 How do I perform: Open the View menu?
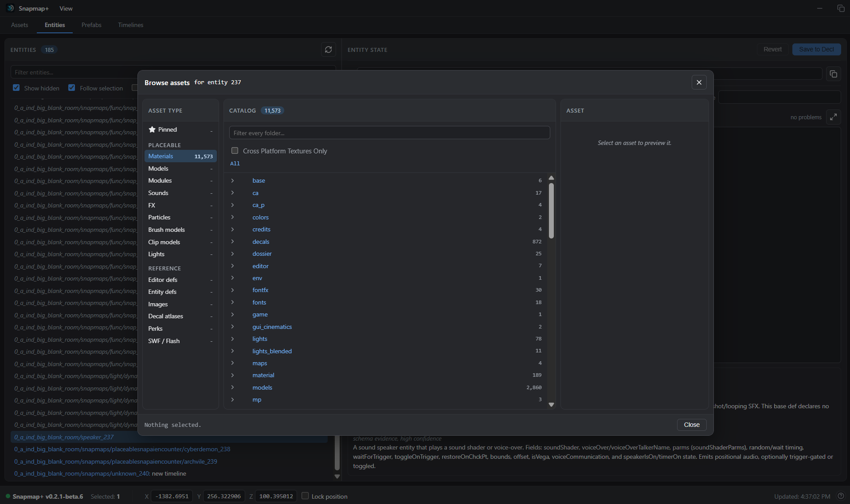66,8
